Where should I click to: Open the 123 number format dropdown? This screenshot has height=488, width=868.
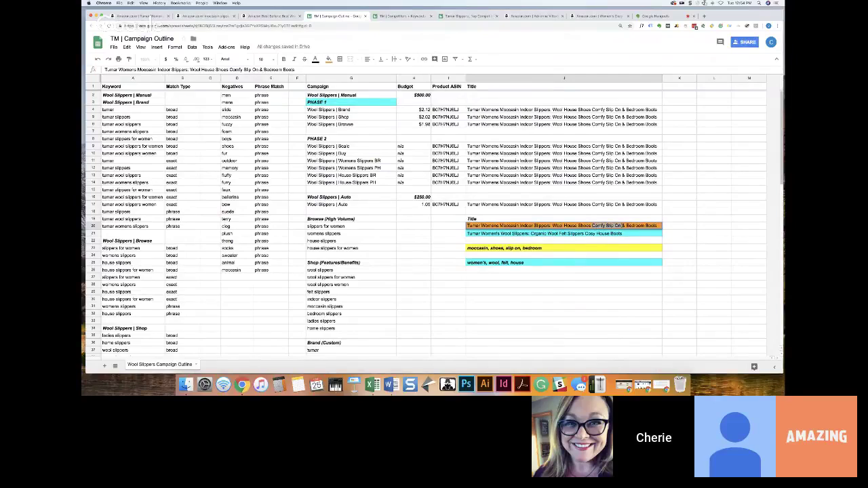pos(208,59)
